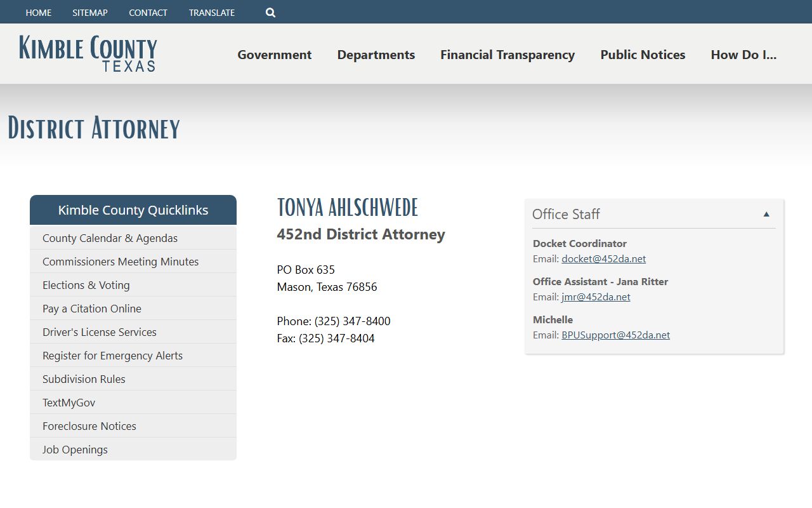Email docket@452da.net

[603, 258]
